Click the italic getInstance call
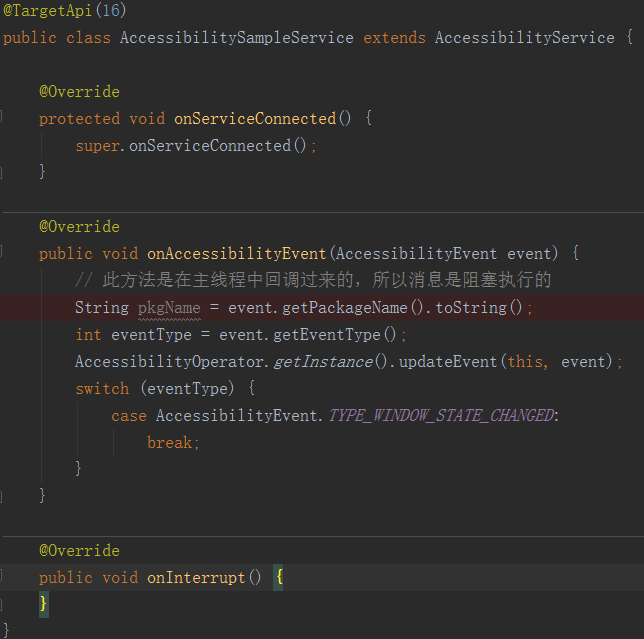The height and width of the screenshot is (639, 644). pyautogui.click(x=323, y=362)
